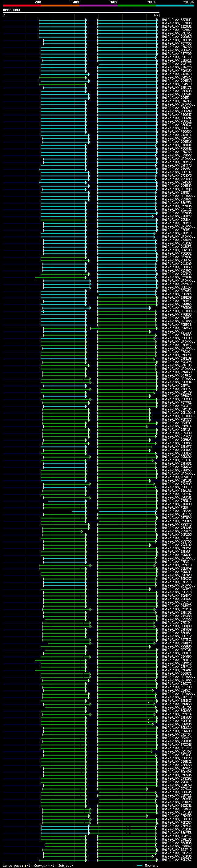Image resolution: width=197 pixels, height=868 pixels.
Task: Click the Large gaps legend text
Action: 37,865
